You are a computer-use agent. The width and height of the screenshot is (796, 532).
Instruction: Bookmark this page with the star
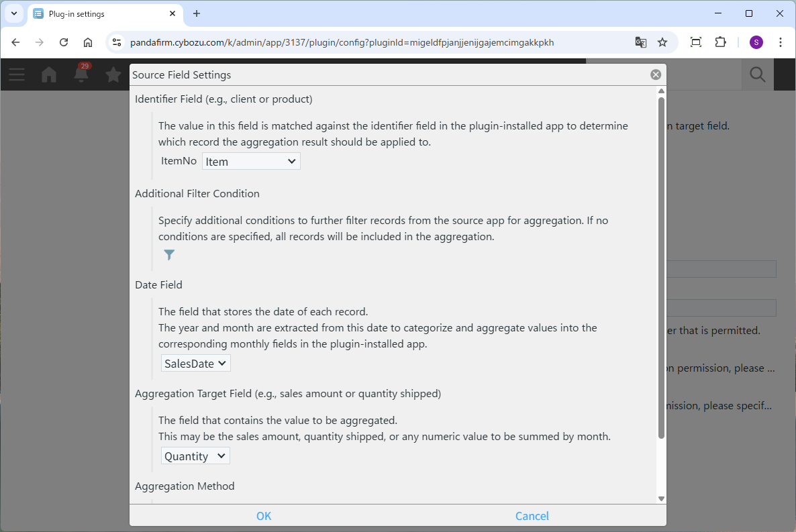662,42
